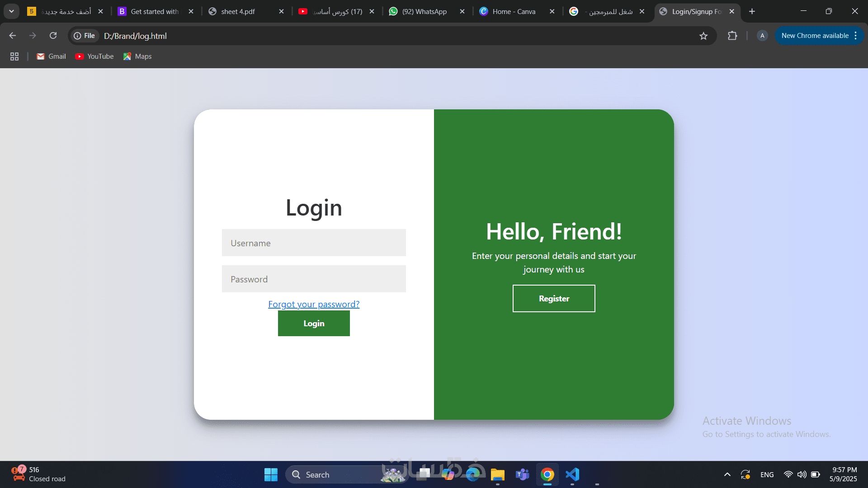Open the Chrome apps grid icon
Screen dimensions: 868x488
pos(14,56)
